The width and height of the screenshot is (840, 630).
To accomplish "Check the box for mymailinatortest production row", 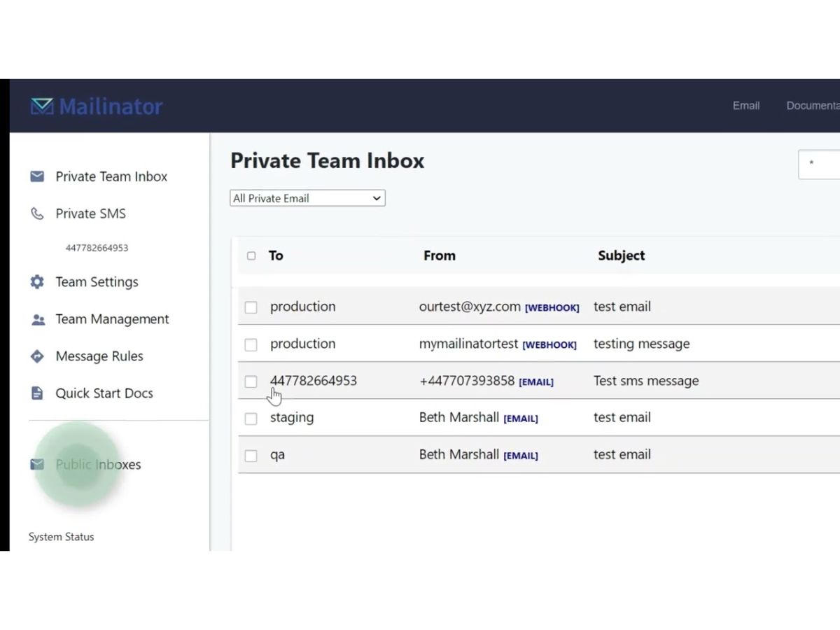I will coord(251,344).
